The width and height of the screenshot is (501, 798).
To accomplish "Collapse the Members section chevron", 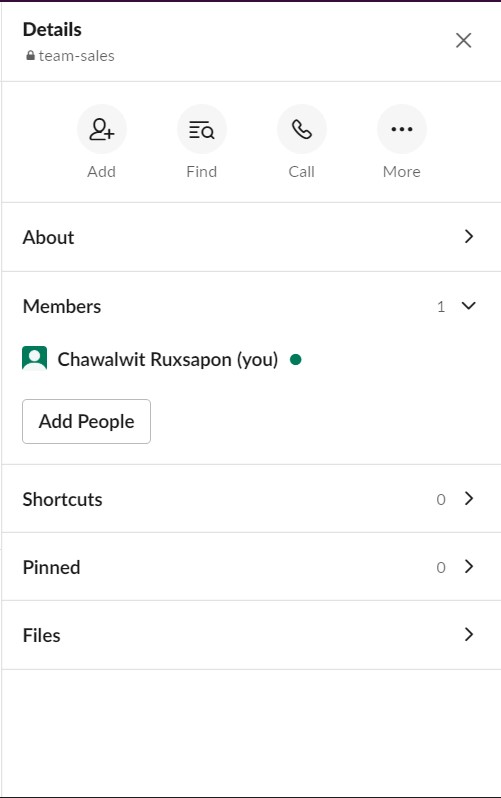I will tap(468, 305).
